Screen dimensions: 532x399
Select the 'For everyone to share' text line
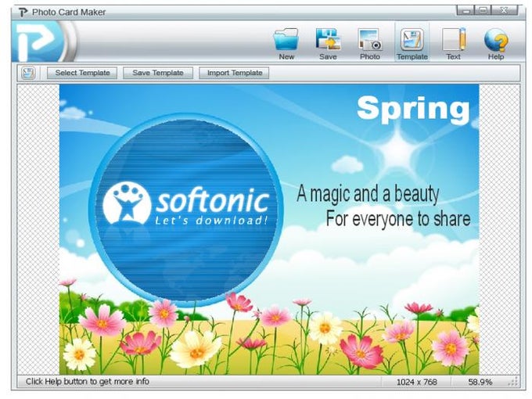[398, 219]
